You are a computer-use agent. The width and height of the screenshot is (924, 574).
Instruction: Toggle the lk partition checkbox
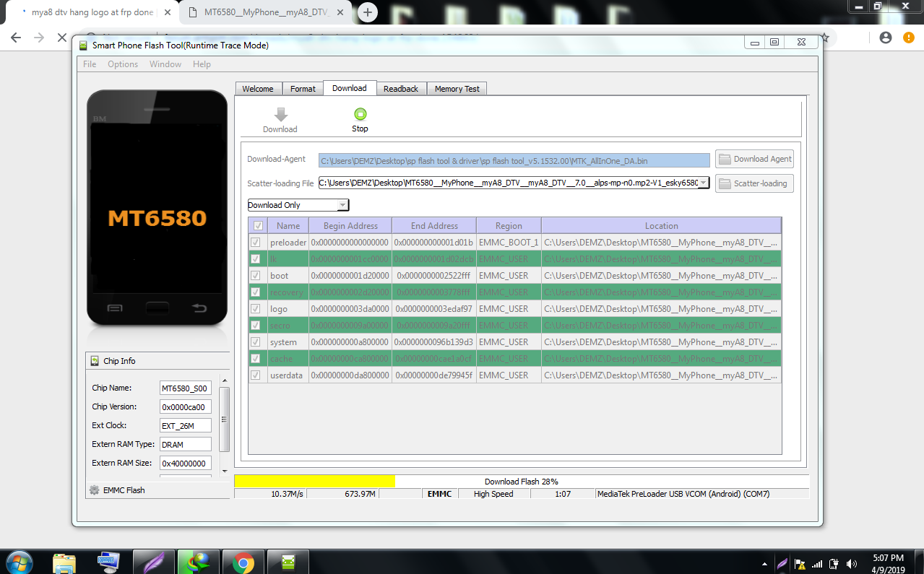point(255,259)
